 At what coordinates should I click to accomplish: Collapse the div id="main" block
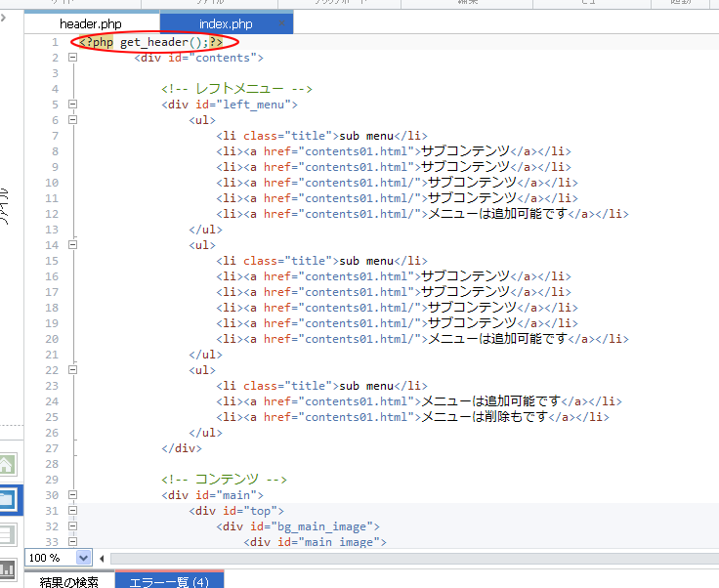click(72, 495)
